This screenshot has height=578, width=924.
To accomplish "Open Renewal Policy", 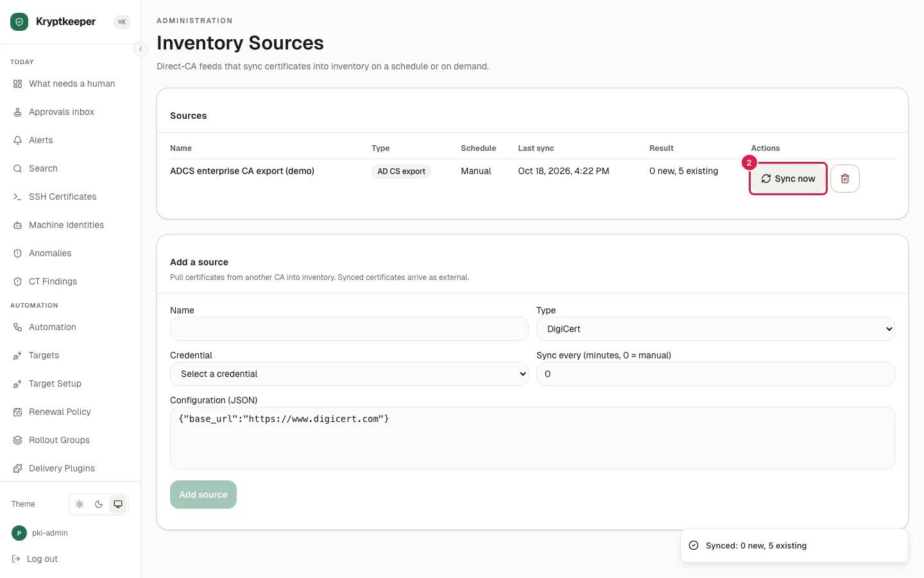I will tap(71, 412).
